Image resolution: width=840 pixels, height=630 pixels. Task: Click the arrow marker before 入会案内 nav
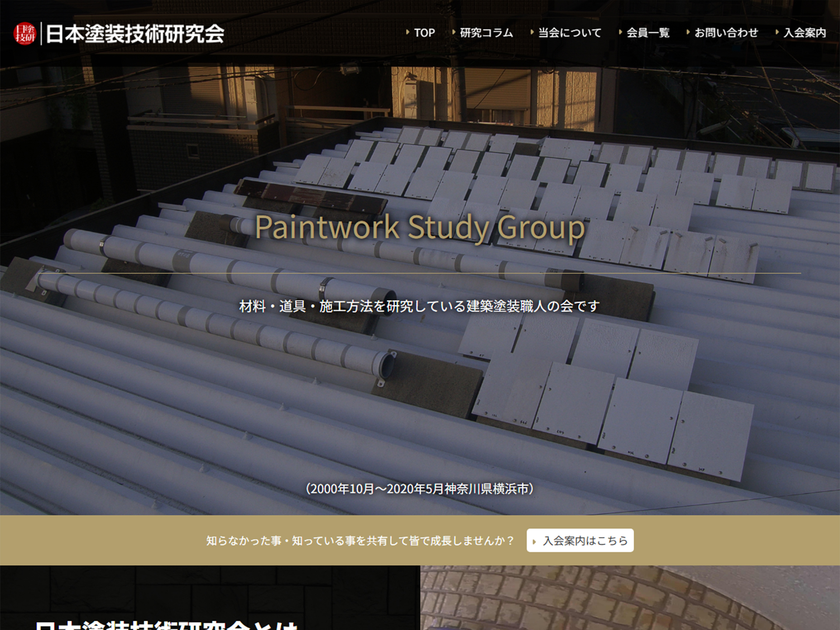pos(777,32)
